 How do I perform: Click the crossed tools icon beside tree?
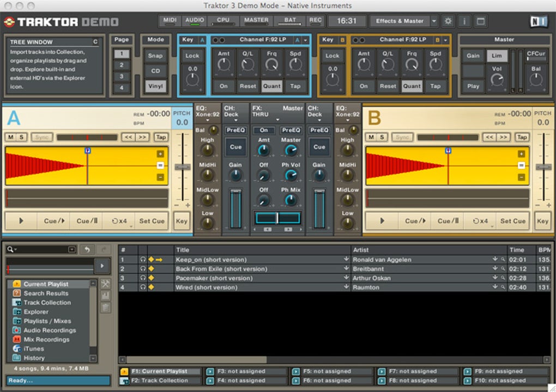tap(105, 284)
